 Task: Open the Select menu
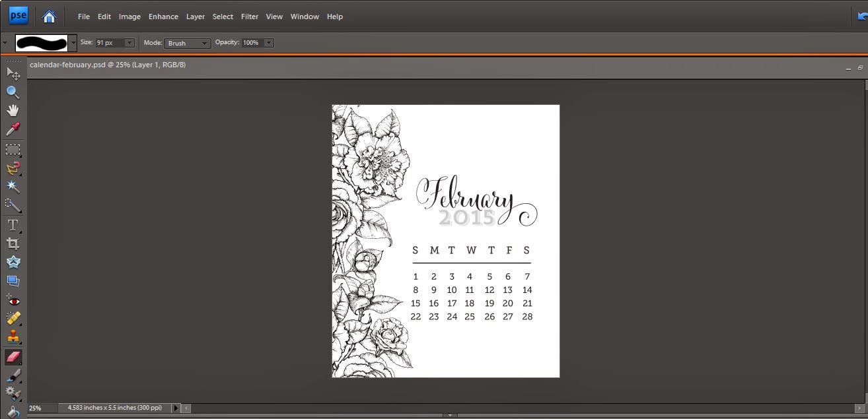(x=223, y=16)
